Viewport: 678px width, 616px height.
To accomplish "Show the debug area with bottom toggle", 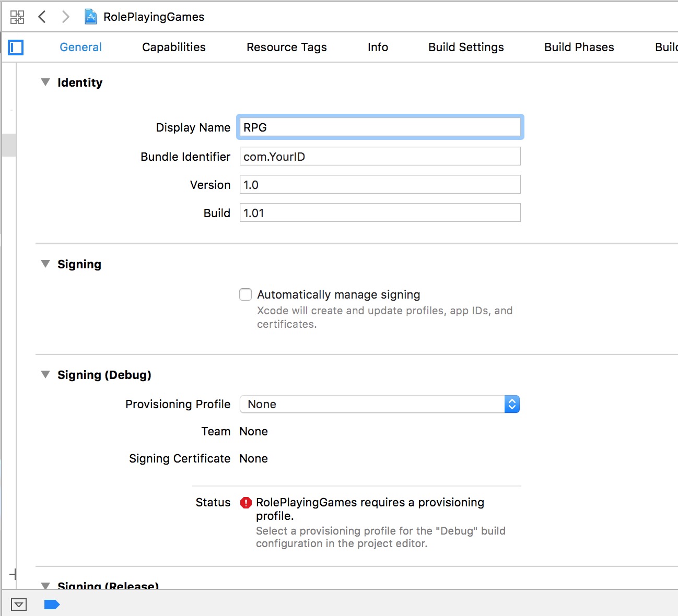I will [19, 605].
